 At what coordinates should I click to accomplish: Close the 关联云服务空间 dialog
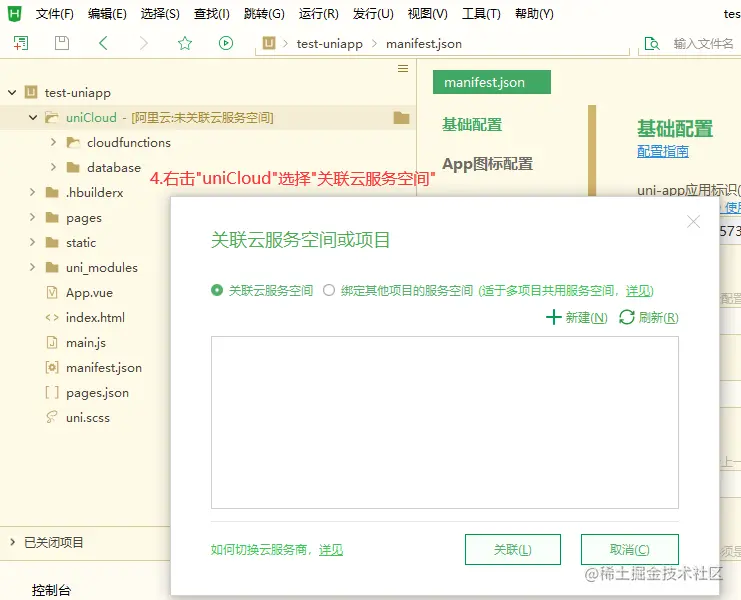tap(693, 222)
